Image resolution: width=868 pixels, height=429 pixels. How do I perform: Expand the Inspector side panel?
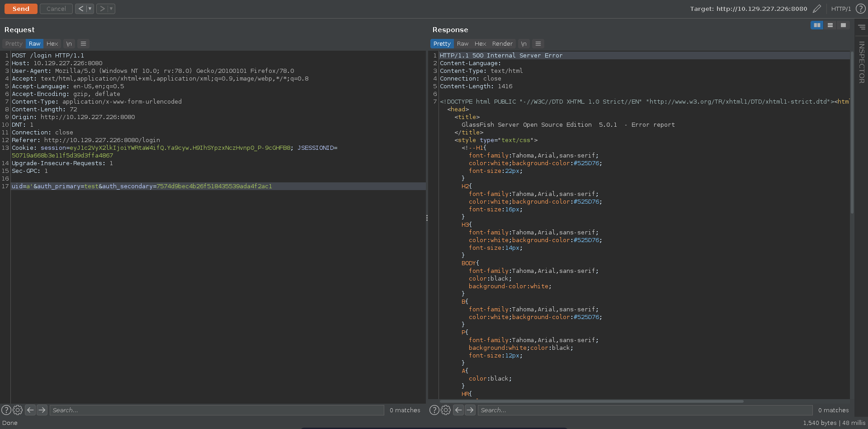pos(861,62)
